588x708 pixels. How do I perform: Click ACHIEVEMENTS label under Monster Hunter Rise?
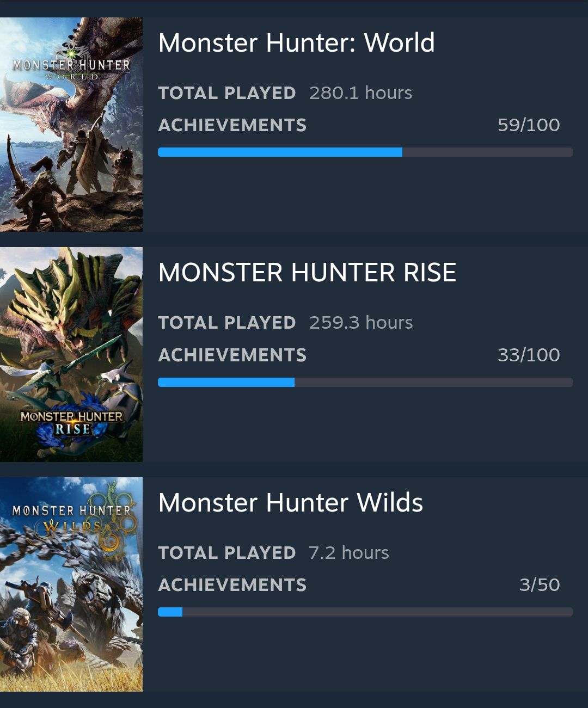click(232, 355)
